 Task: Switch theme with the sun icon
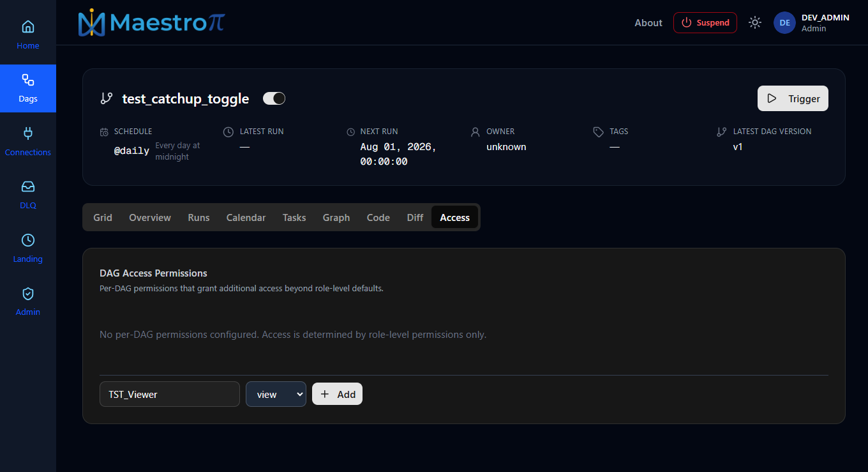[x=755, y=22]
